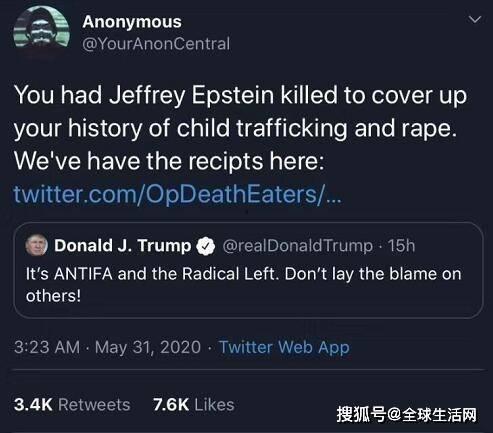Image resolution: width=493 pixels, height=433 pixels.
Task: Expand the tweet options chevron
Action: tap(475, 19)
